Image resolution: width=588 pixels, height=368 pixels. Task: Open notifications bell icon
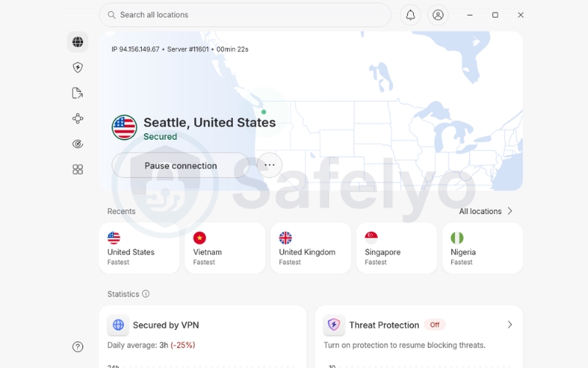[x=411, y=15]
